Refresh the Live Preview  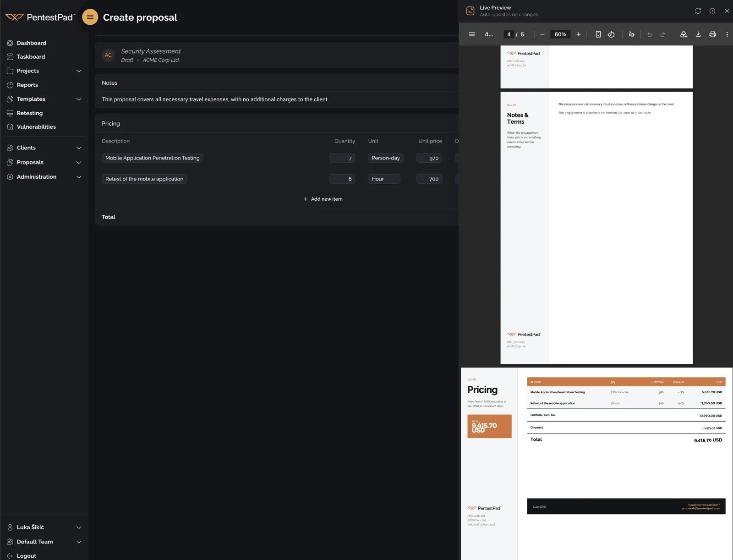[698, 11]
